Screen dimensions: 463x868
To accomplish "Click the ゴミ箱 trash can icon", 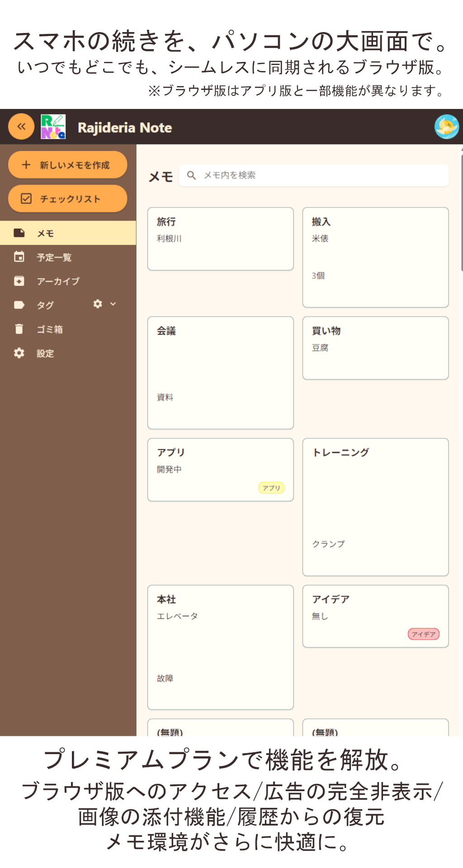I will click(x=19, y=329).
